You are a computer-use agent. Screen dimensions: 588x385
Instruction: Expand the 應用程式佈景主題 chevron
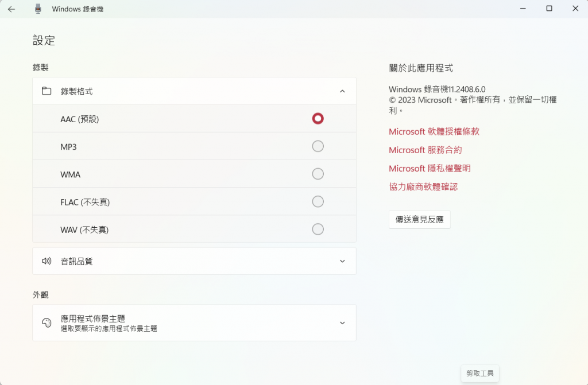[x=342, y=323]
